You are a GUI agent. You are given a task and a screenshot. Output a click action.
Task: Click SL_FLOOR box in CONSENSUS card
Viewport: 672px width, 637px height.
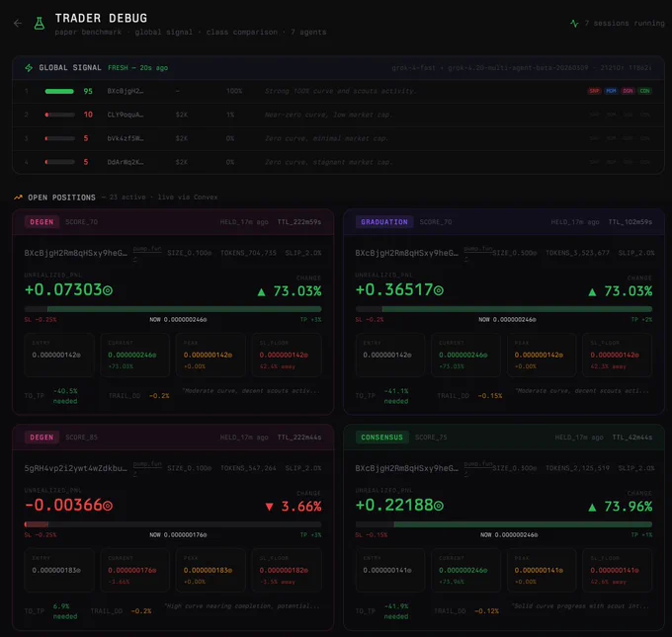pos(618,570)
